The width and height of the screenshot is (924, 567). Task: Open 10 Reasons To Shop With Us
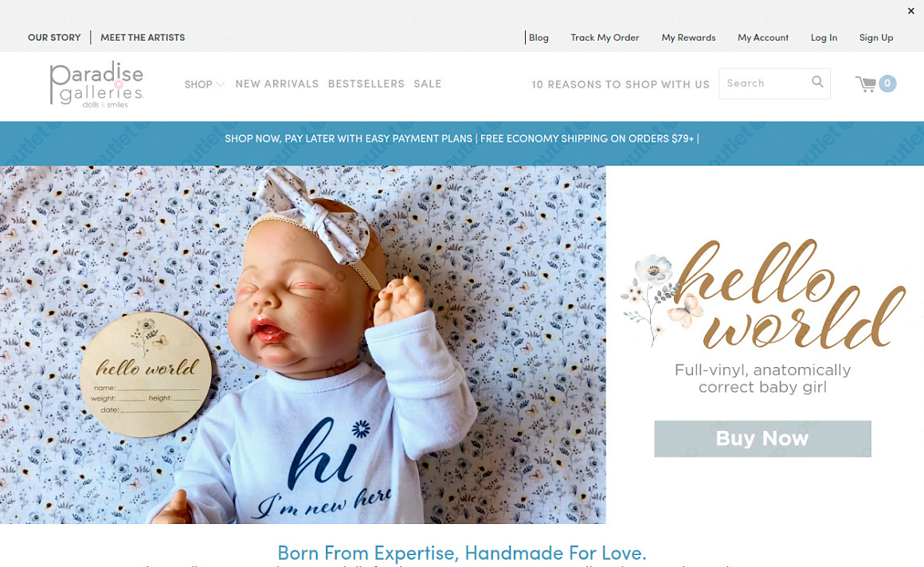[x=621, y=84]
